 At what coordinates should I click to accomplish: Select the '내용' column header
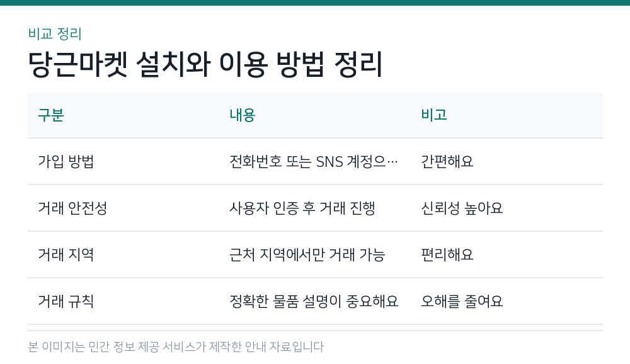(x=243, y=115)
